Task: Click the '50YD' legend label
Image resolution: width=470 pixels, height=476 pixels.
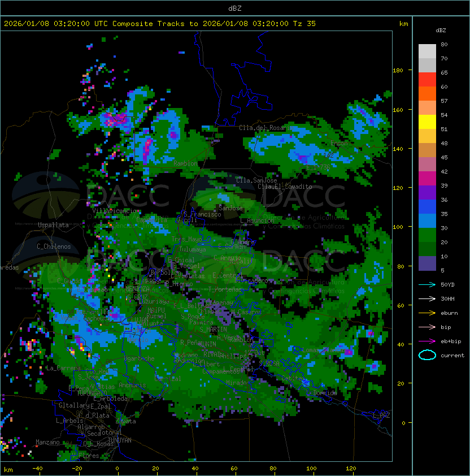Action: point(447,284)
